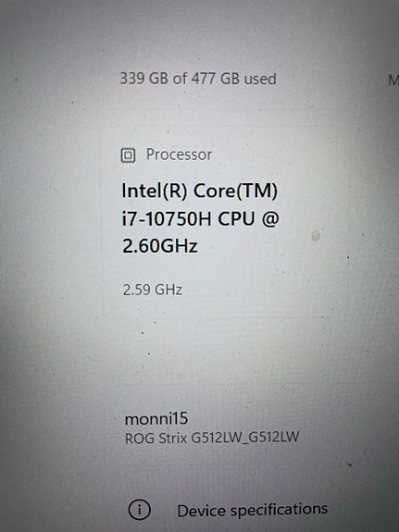The width and height of the screenshot is (399, 532).
Task: Click the i7-10750H model number text
Action: coord(167,219)
